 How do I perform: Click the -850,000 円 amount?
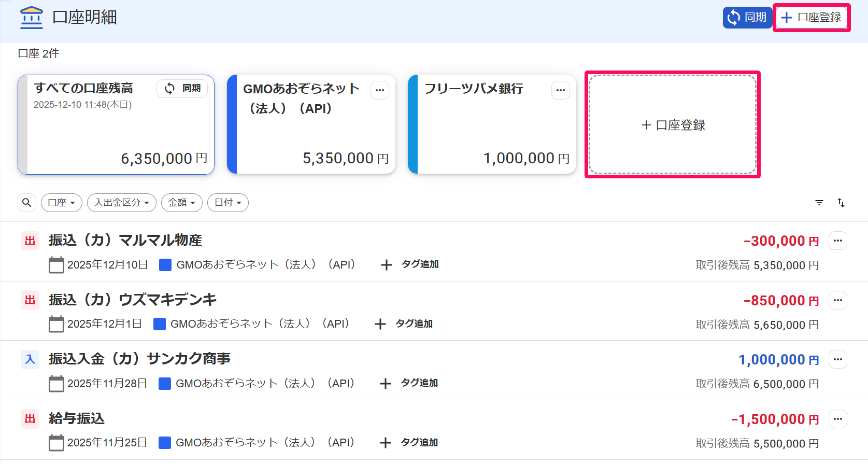[x=781, y=301]
